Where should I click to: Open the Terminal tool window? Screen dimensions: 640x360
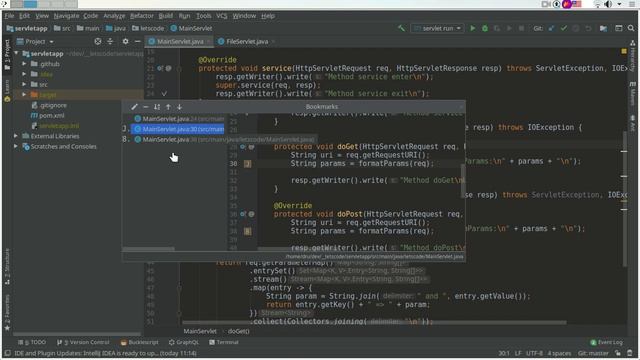[x=224, y=342]
